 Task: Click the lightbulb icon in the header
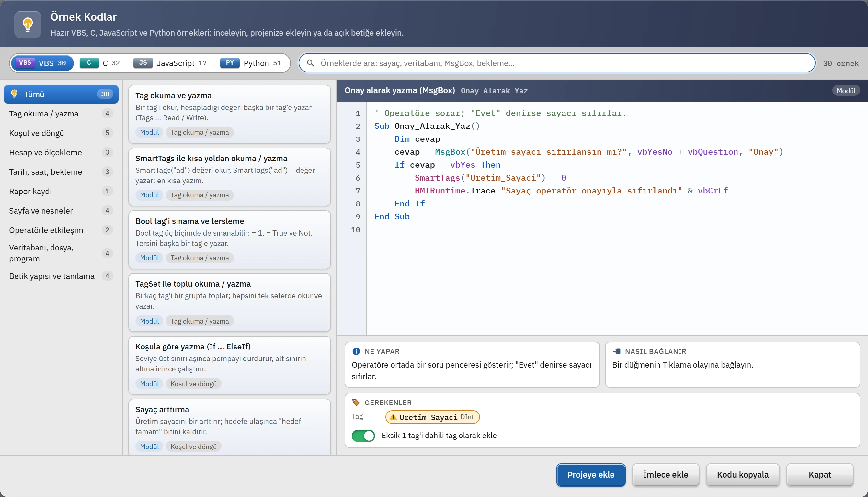(28, 24)
